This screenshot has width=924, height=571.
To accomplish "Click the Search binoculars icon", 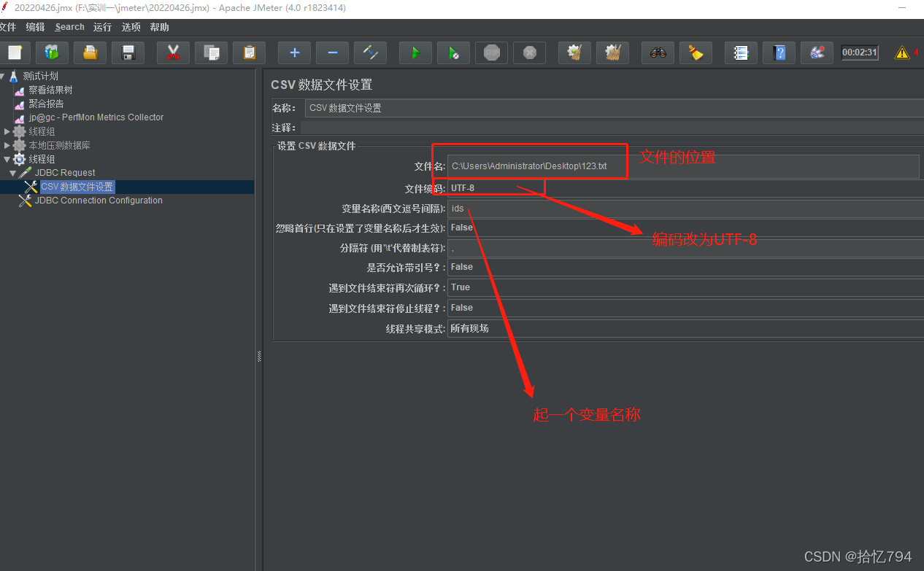I will tap(658, 53).
